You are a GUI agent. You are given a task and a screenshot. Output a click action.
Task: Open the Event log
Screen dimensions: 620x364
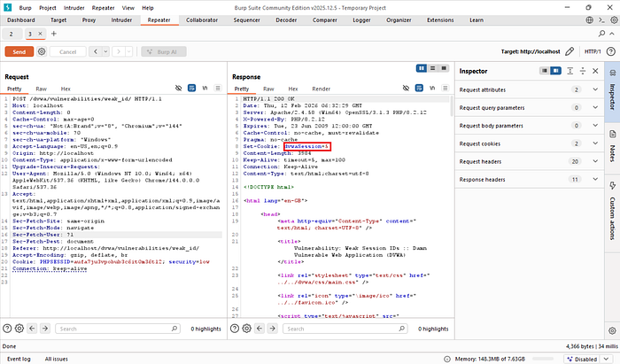point(19,359)
